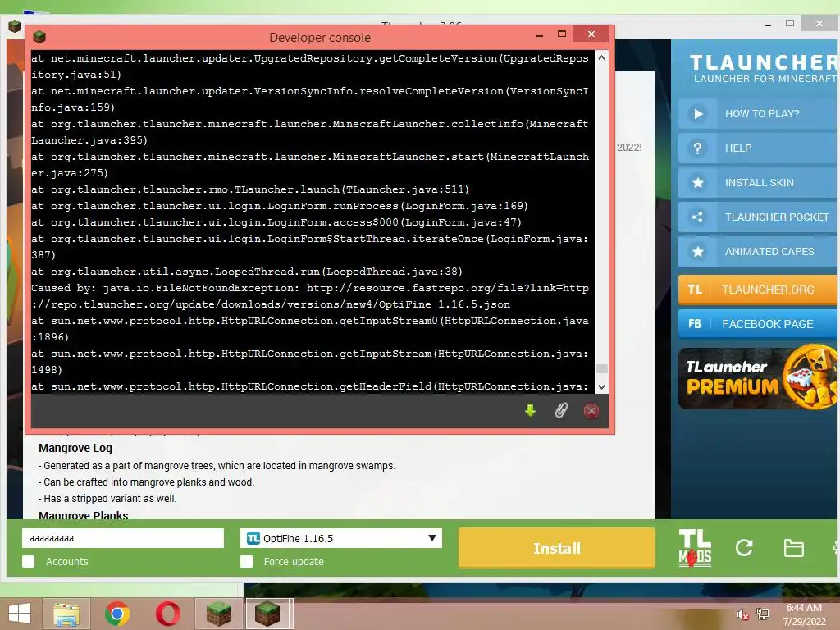Click the FB icon on Facebook button
This screenshot has height=630, width=840.
pos(695,323)
